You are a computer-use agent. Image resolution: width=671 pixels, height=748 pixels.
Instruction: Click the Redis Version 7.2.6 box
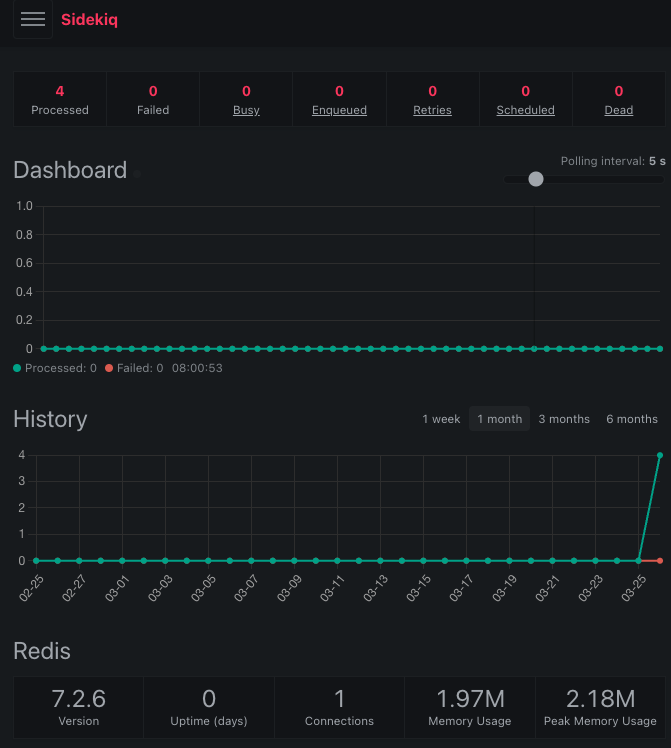coord(79,707)
